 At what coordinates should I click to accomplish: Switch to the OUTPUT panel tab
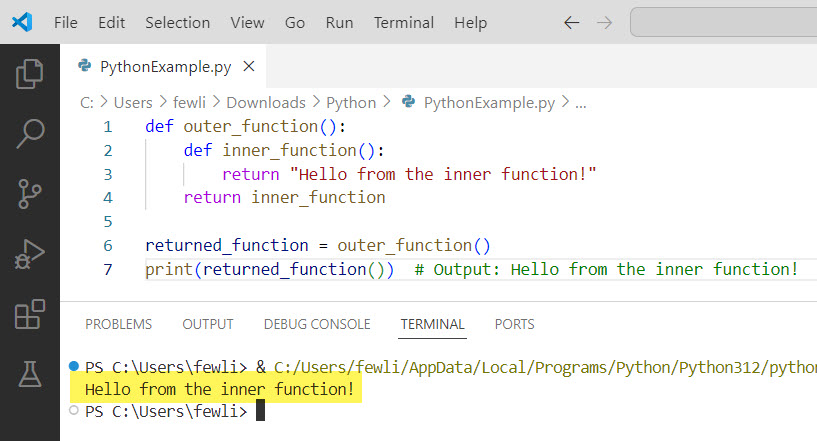[208, 324]
